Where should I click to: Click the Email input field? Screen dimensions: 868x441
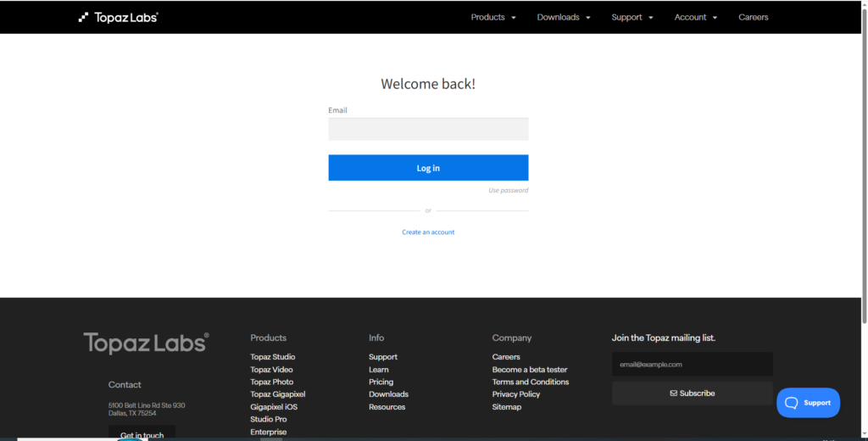428,129
